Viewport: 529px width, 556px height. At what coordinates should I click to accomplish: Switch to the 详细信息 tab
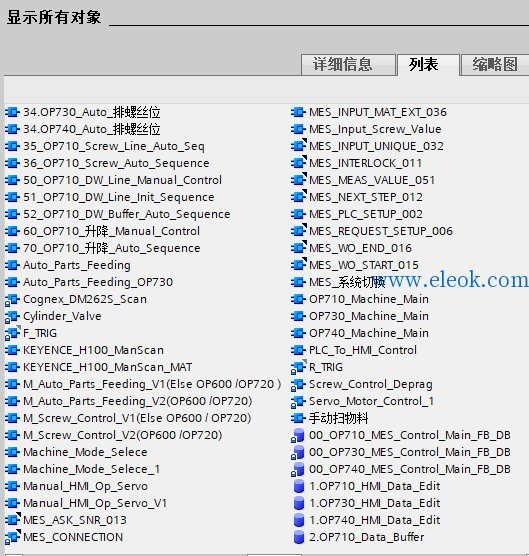tap(348, 65)
